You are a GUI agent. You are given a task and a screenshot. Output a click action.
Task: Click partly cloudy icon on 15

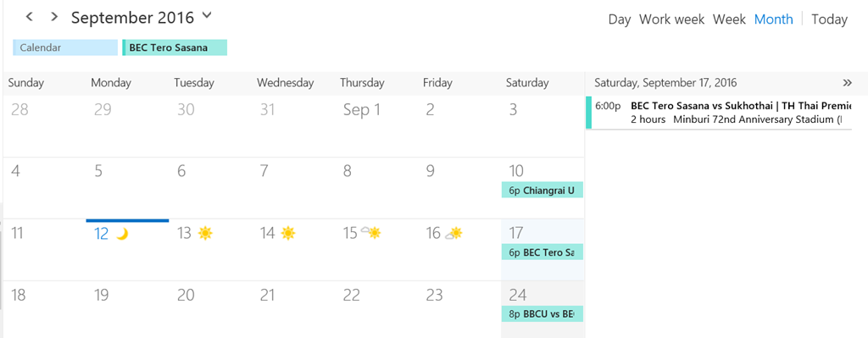coord(371,233)
